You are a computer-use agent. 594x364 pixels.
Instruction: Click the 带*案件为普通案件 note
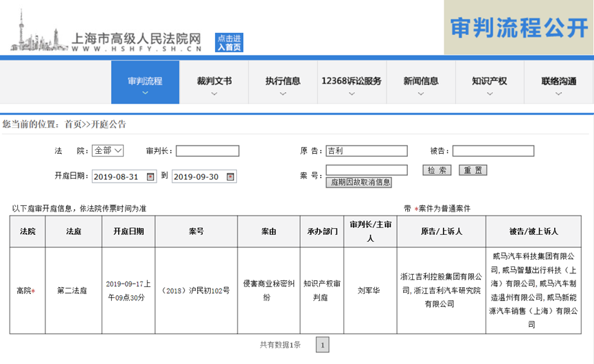click(437, 209)
